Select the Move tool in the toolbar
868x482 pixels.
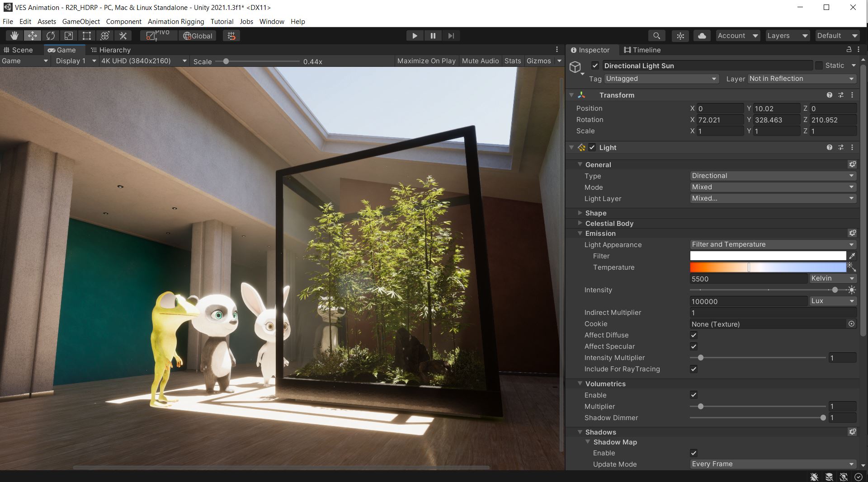point(32,35)
